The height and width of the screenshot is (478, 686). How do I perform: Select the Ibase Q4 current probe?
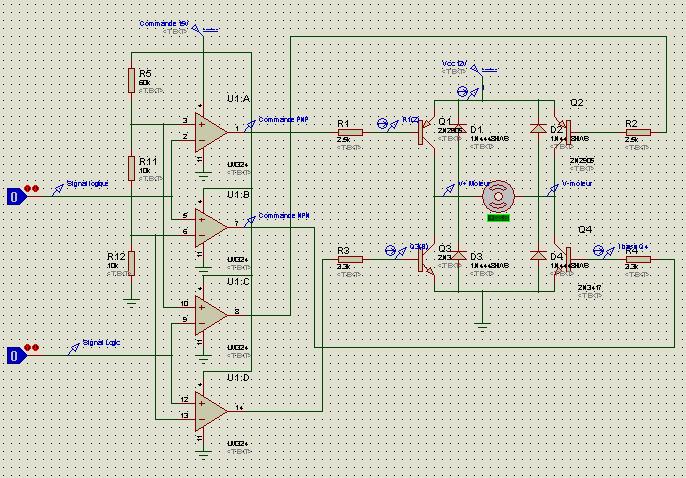click(x=604, y=251)
